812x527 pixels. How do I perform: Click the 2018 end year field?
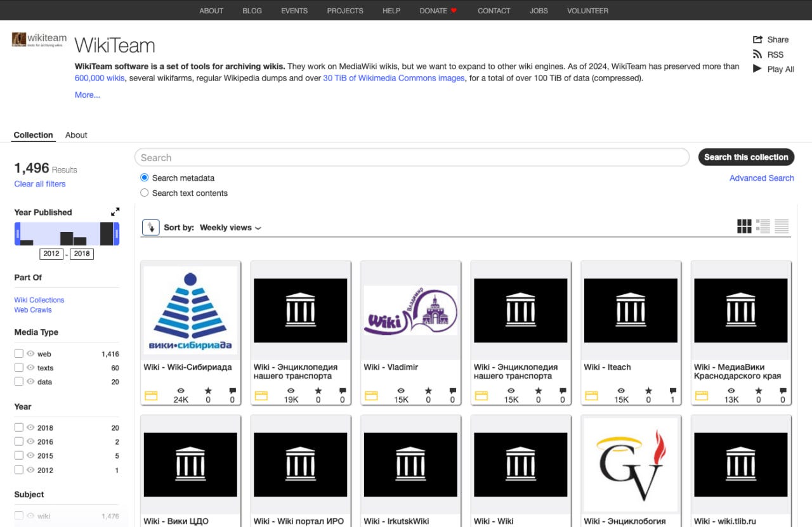pos(81,254)
